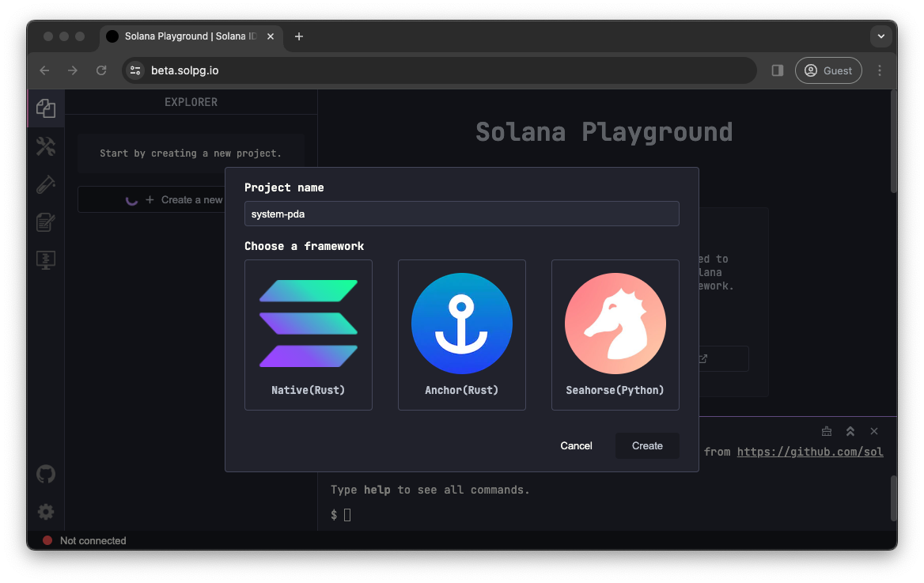The image size is (924, 583).
Task: Maximize terminal with the double chevron icon
Action: (x=850, y=431)
